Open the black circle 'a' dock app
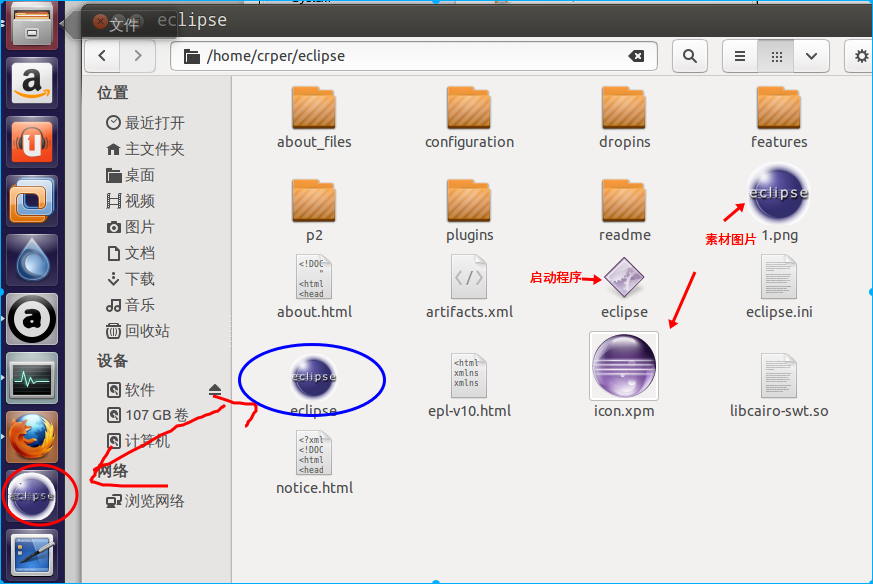The height and width of the screenshot is (584, 873). click(x=32, y=319)
